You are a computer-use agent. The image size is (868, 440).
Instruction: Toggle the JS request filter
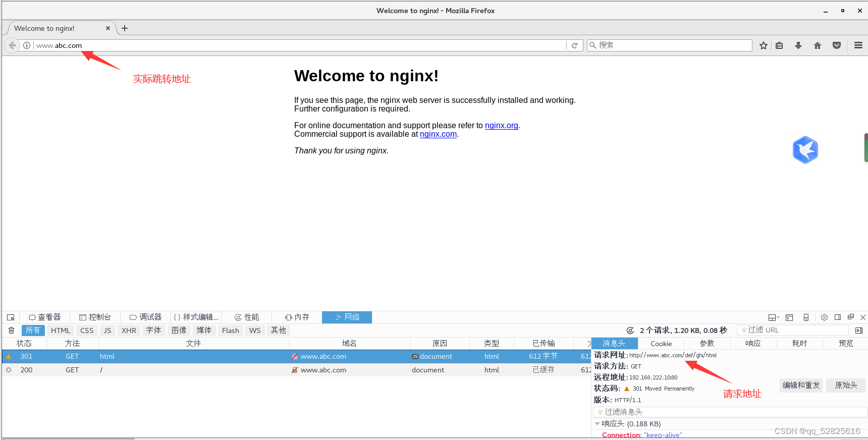tap(107, 331)
